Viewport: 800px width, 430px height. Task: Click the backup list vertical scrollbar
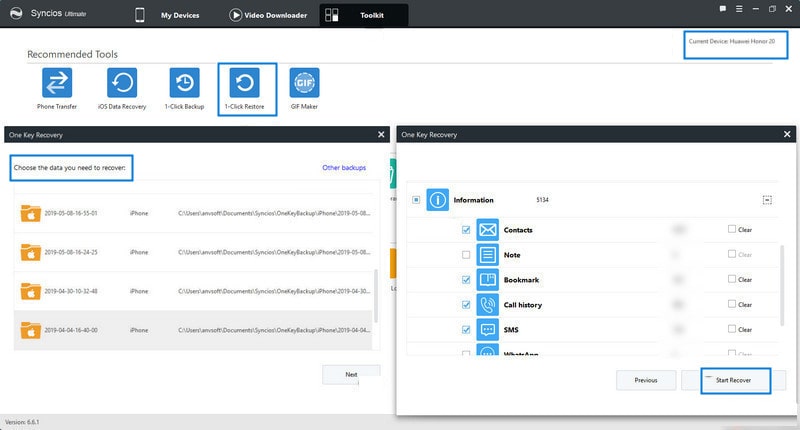(376, 296)
